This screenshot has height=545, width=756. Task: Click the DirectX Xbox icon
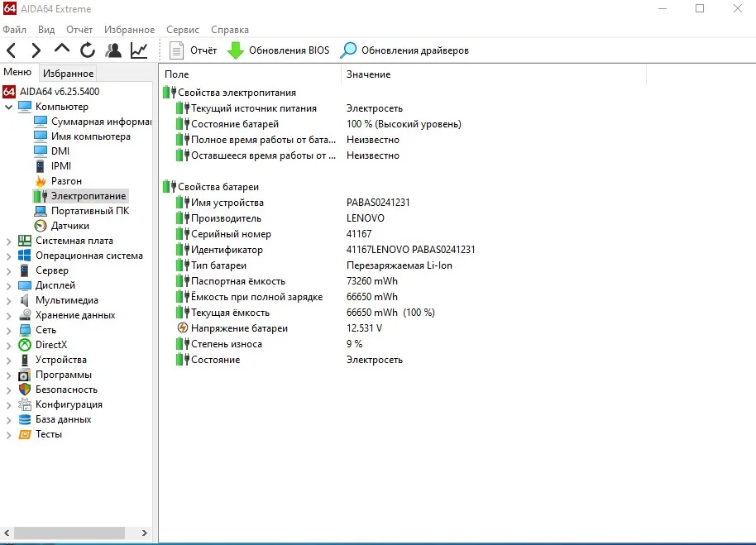25,345
